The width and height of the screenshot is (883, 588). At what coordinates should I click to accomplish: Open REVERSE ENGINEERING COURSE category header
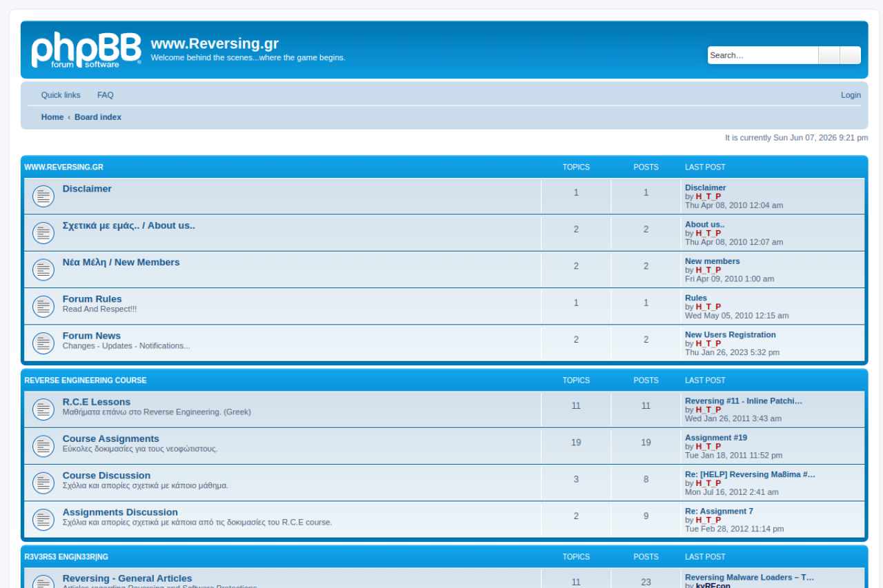tap(86, 381)
